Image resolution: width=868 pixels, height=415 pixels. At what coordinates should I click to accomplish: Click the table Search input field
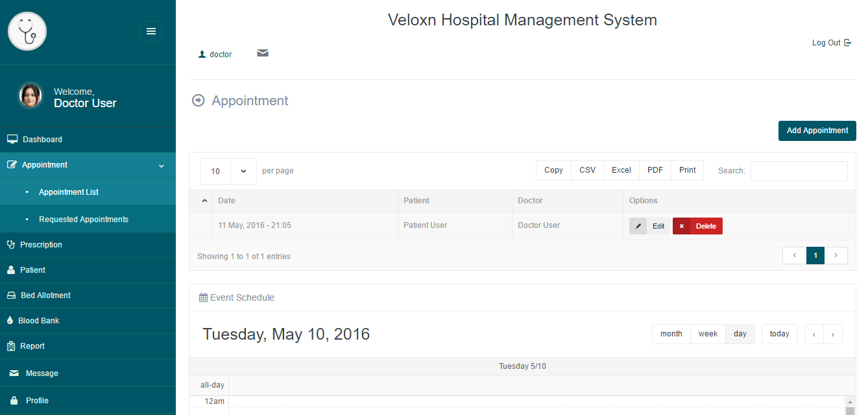pos(799,171)
